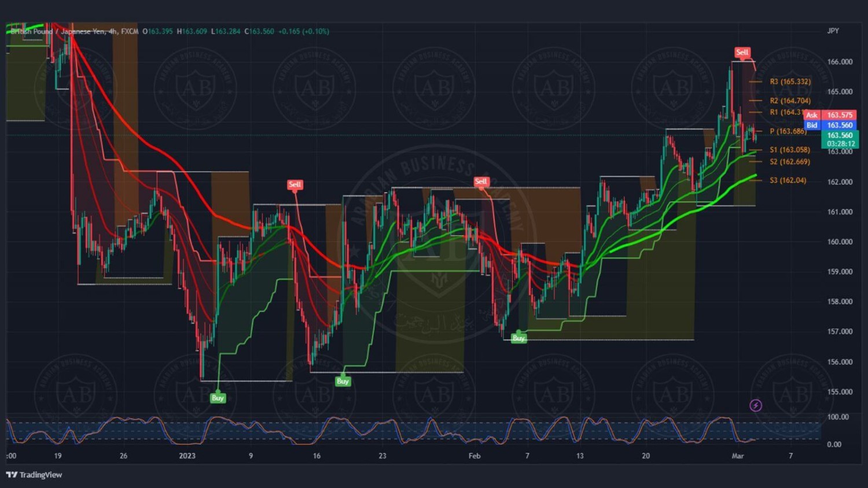Click the +0.165 (+0.10%) change value
The height and width of the screenshot is (488, 868).
pyautogui.click(x=304, y=31)
